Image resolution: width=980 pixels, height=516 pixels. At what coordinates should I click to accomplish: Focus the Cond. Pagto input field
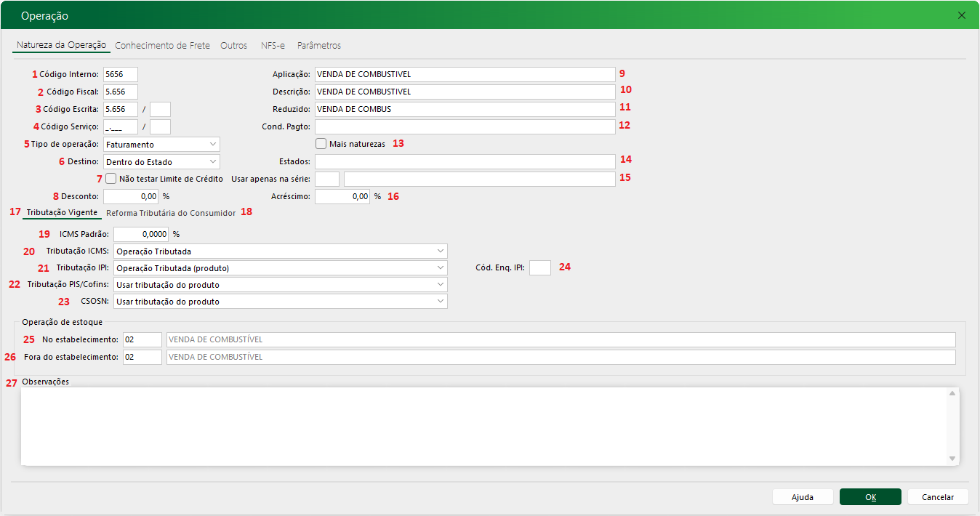465,126
